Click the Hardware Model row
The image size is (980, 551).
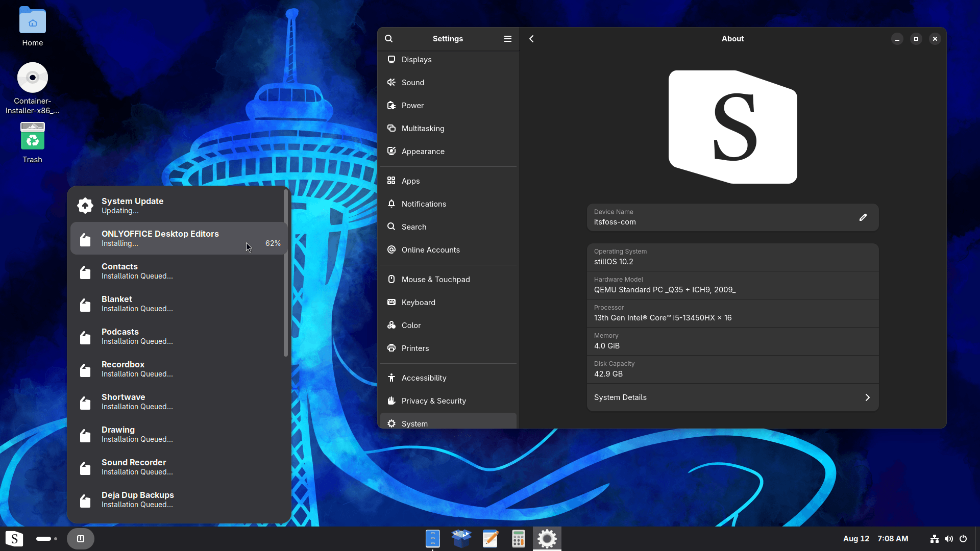coord(732,285)
